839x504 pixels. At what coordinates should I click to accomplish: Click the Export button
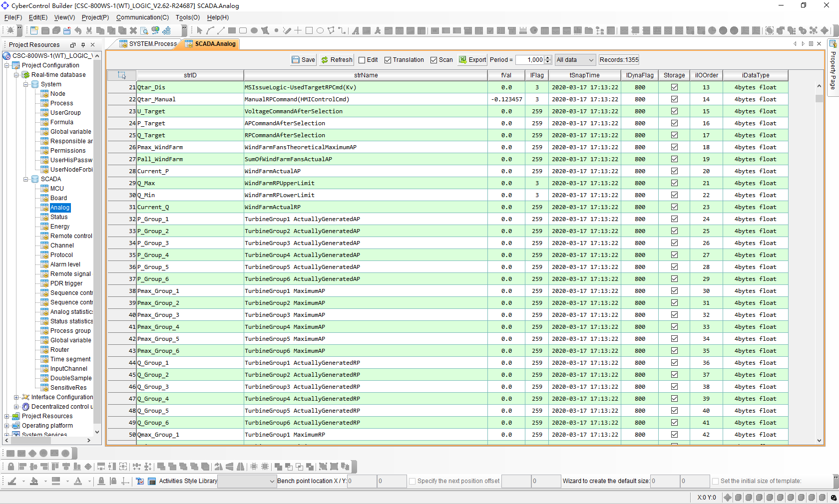click(x=472, y=60)
